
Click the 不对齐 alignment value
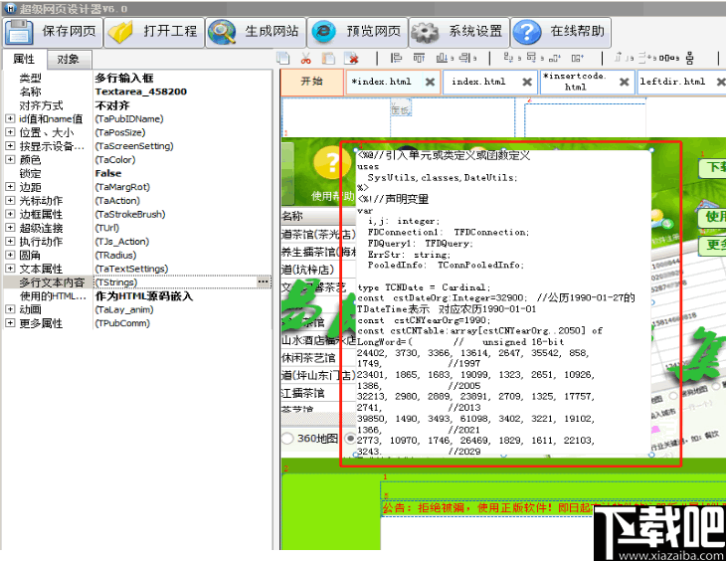(x=112, y=105)
